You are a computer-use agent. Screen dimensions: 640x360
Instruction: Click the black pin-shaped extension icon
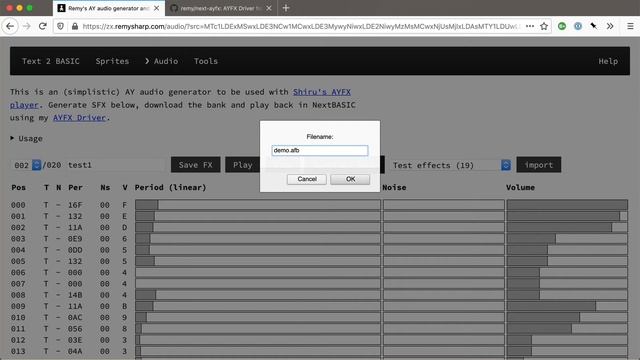(x=594, y=26)
